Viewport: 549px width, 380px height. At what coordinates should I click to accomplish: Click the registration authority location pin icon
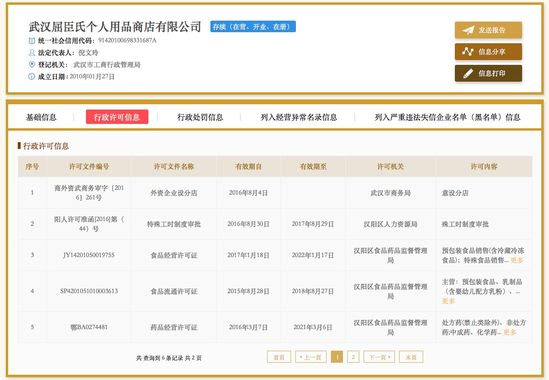coord(32,64)
